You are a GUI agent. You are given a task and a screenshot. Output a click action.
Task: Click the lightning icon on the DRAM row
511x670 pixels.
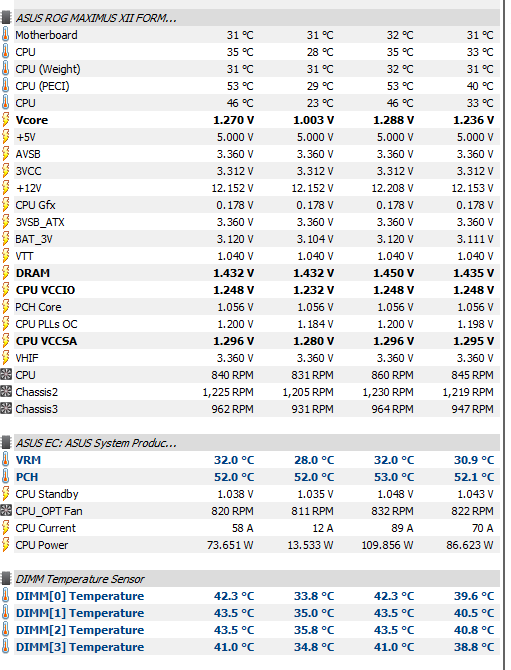pyautogui.click(x=6, y=273)
